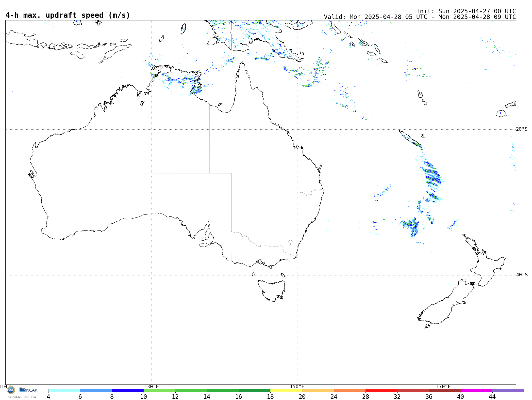Click the '170°E' longitude label
Screen dimensions: 532x400
tap(443, 387)
